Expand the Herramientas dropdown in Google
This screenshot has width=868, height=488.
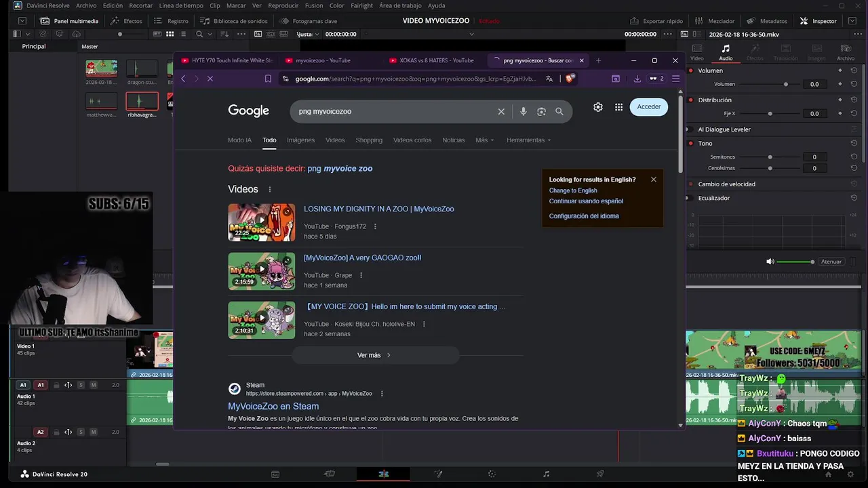pyautogui.click(x=528, y=140)
